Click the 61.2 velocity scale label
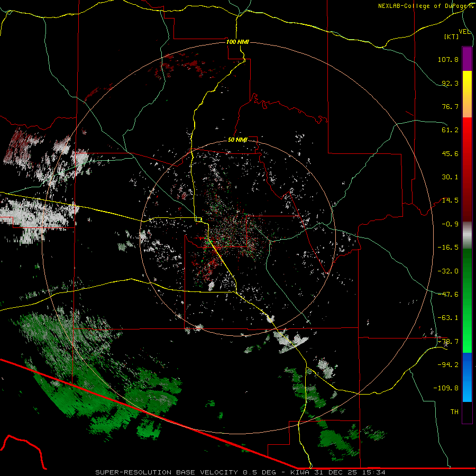The width and height of the screenshot is (476, 476). [450, 130]
